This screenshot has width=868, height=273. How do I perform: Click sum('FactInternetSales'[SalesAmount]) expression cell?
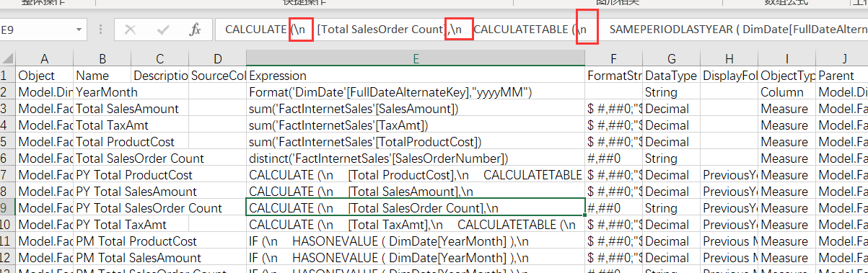click(x=416, y=109)
